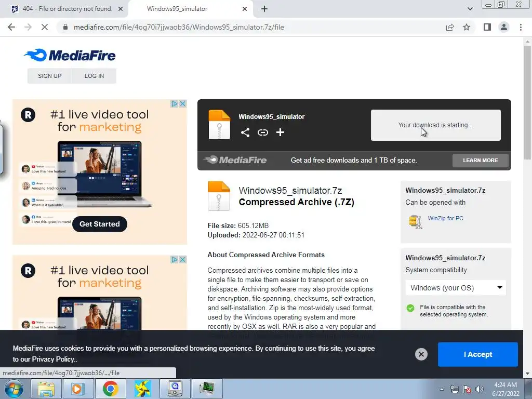Click the MediaFire logo
Image resolution: width=532 pixels, height=399 pixels.
(70, 55)
